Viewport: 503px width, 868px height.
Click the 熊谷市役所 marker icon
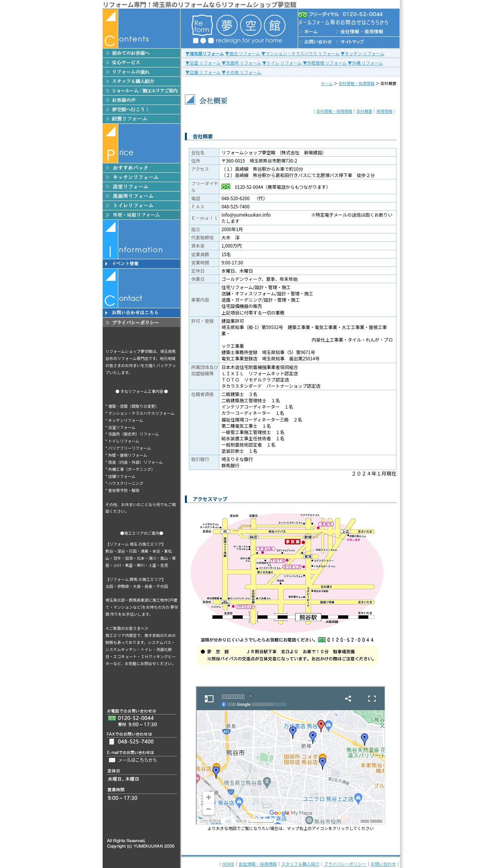coord(309,820)
